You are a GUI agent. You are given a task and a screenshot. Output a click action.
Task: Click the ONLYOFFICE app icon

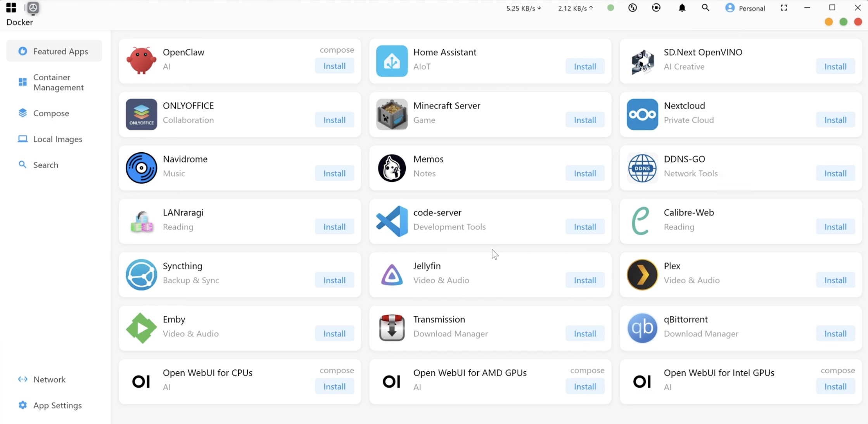point(141,114)
